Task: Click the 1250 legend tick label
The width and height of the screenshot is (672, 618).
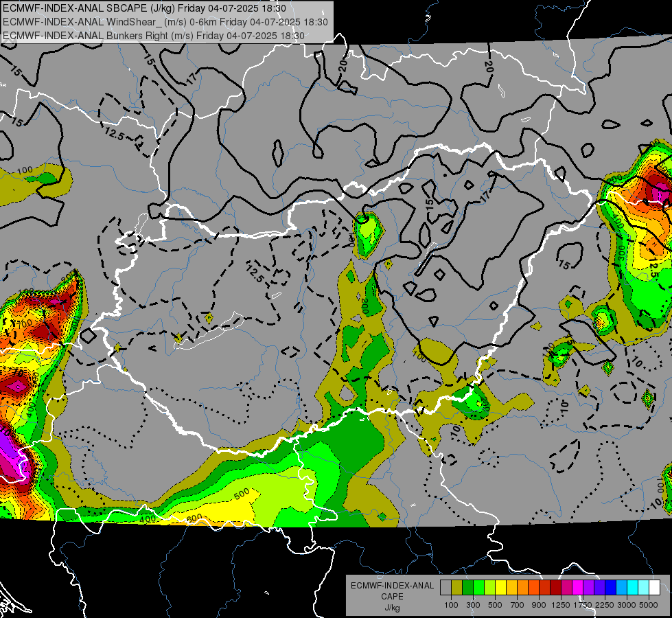Action: (561, 605)
